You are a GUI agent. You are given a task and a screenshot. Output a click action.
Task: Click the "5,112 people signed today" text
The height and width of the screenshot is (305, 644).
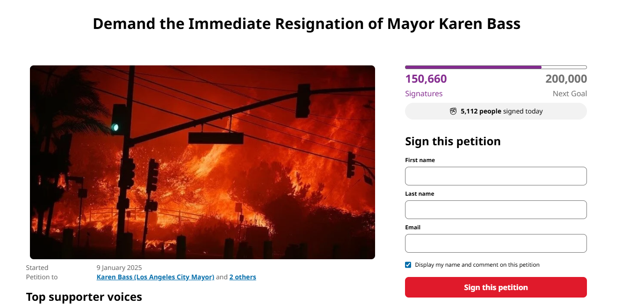coord(501,111)
